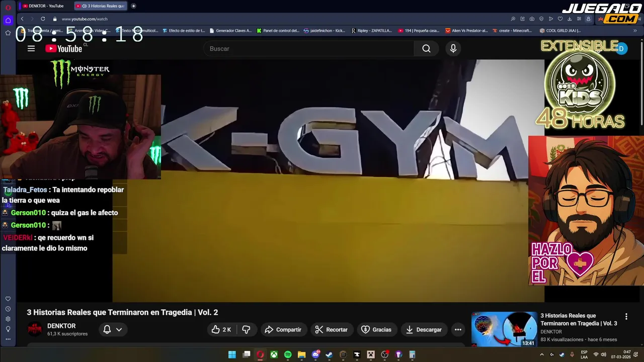Image resolution: width=644 pixels, height=362 pixels.
Task: Focus the Buscar search field
Action: 309,49
